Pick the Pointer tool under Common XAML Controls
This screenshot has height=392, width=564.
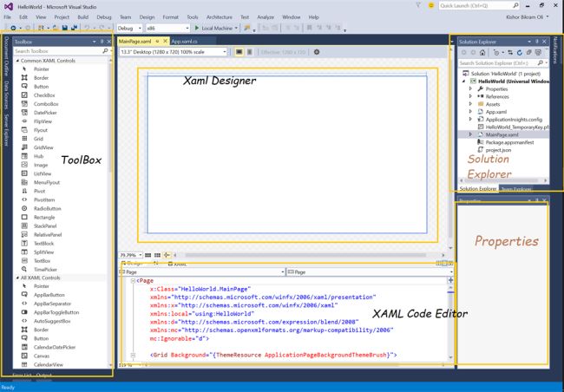pos(43,69)
